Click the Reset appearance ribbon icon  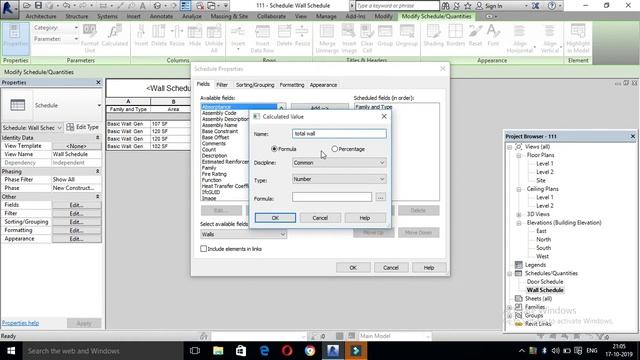pyautogui.click(x=475, y=35)
